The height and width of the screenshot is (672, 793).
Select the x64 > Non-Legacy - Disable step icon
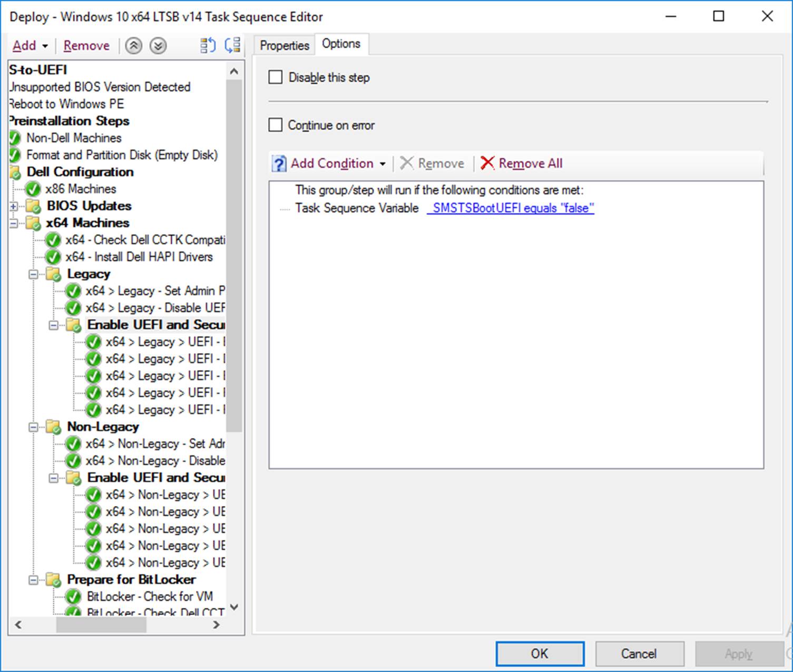(x=73, y=461)
